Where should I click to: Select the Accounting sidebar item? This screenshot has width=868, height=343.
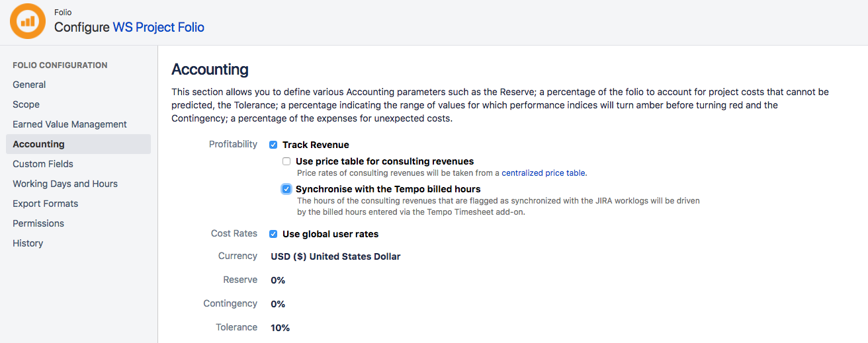coord(38,144)
